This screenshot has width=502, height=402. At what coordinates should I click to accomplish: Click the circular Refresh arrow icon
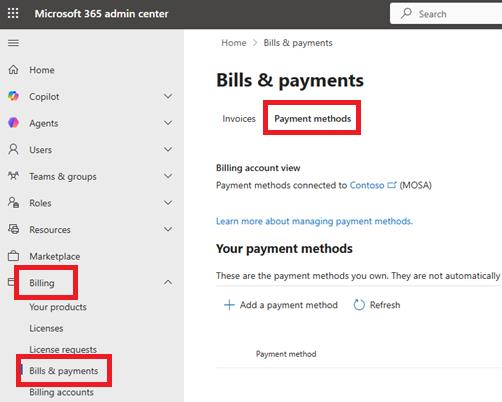pos(359,305)
